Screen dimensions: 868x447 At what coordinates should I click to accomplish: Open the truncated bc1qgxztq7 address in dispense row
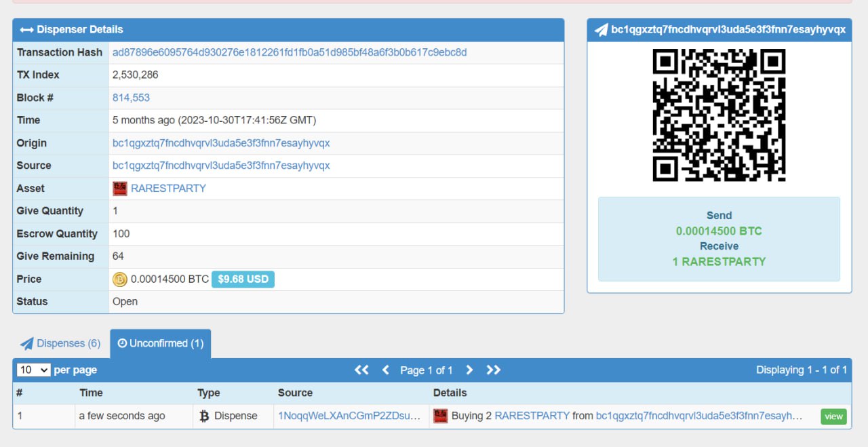pos(699,416)
